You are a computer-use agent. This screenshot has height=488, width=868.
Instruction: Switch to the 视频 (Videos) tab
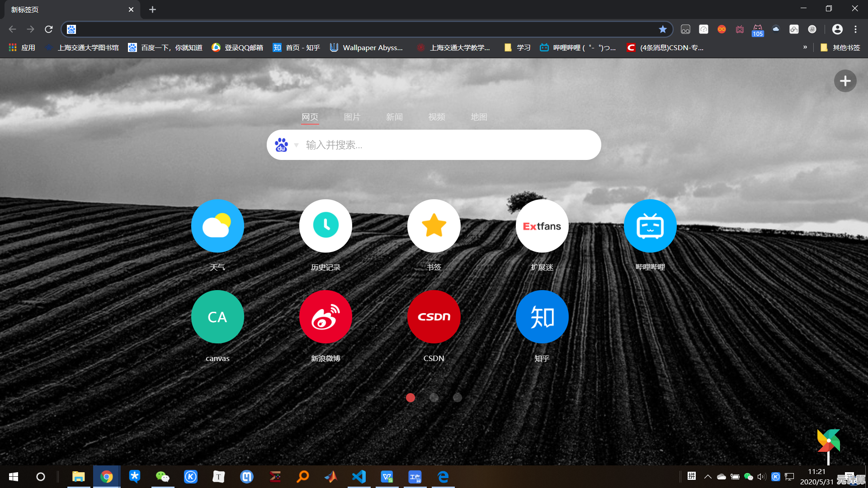click(437, 117)
